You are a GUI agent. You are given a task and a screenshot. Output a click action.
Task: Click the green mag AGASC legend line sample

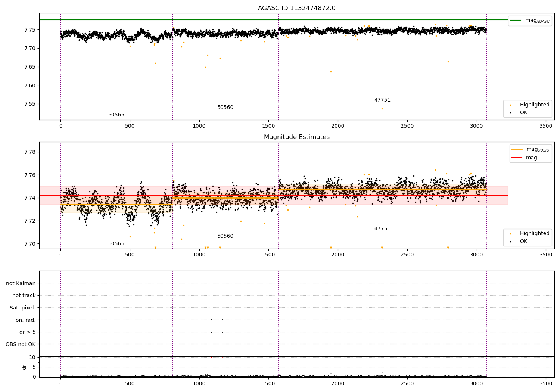point(516,21)
